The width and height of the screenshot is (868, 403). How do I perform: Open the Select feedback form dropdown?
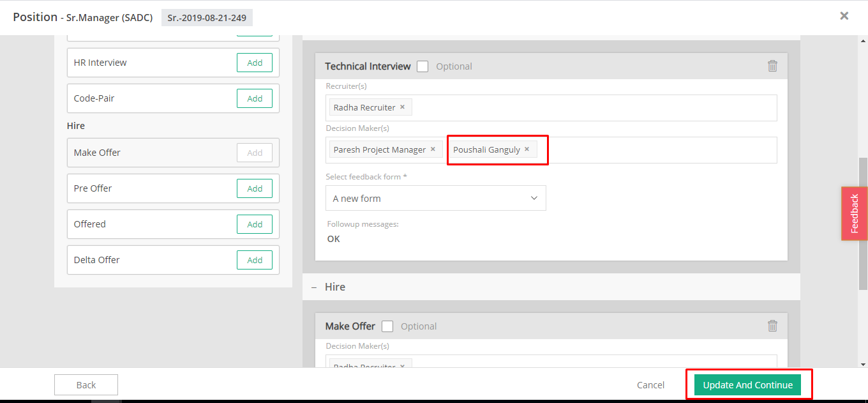click(436, 198)
